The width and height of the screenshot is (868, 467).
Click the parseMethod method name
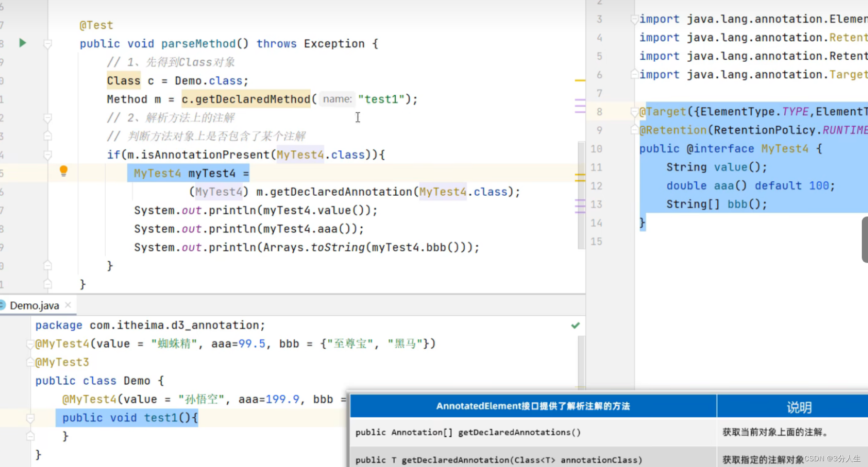click(198, 44)
